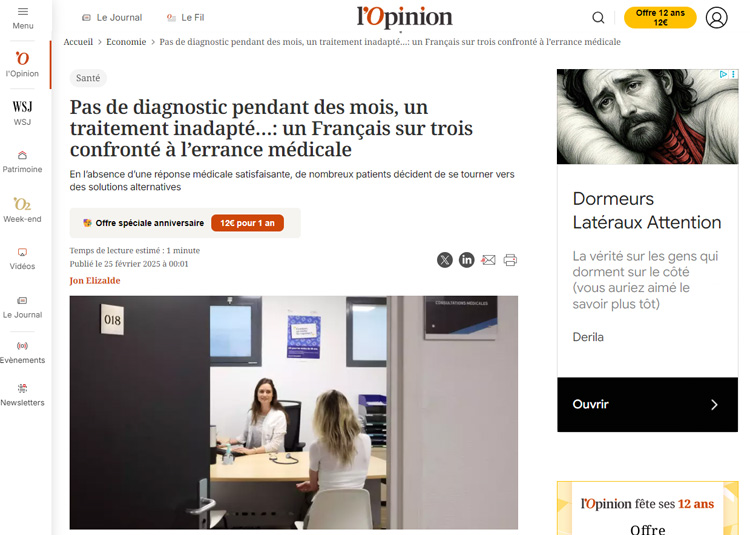Open Le Journal top navigation tab

click(x=112, y=18)
